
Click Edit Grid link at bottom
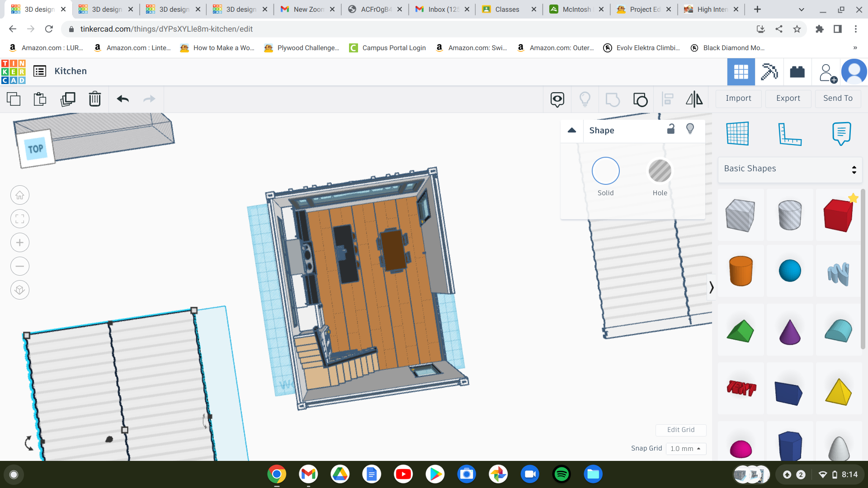(681, 430)
